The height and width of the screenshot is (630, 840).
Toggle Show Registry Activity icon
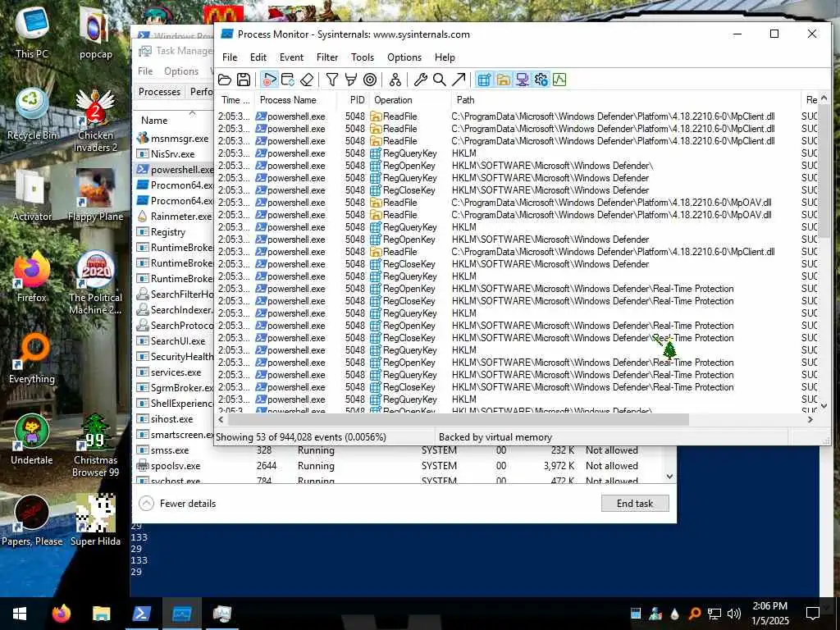(484, 80)
